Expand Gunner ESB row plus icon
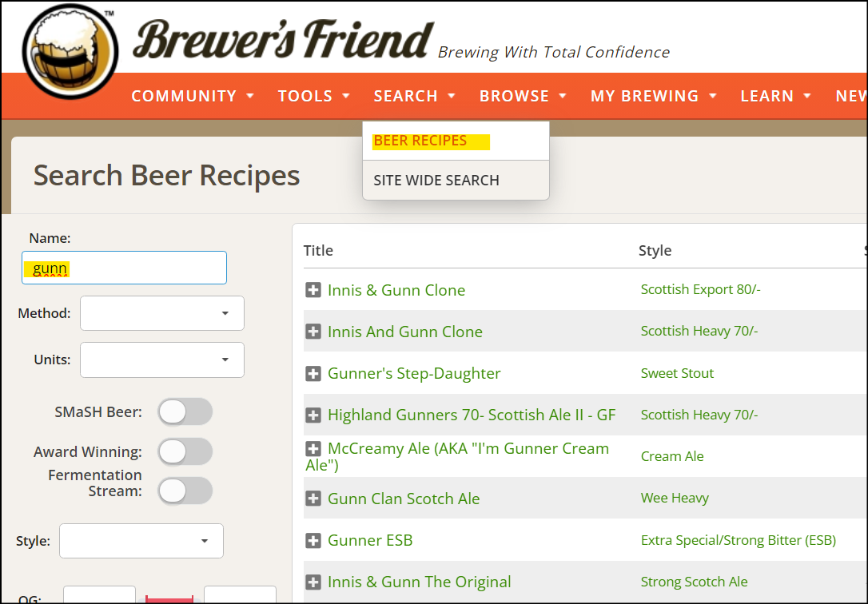Image resolution: width=868 pixels, height=604 pixels. click(x=313, y=540)
